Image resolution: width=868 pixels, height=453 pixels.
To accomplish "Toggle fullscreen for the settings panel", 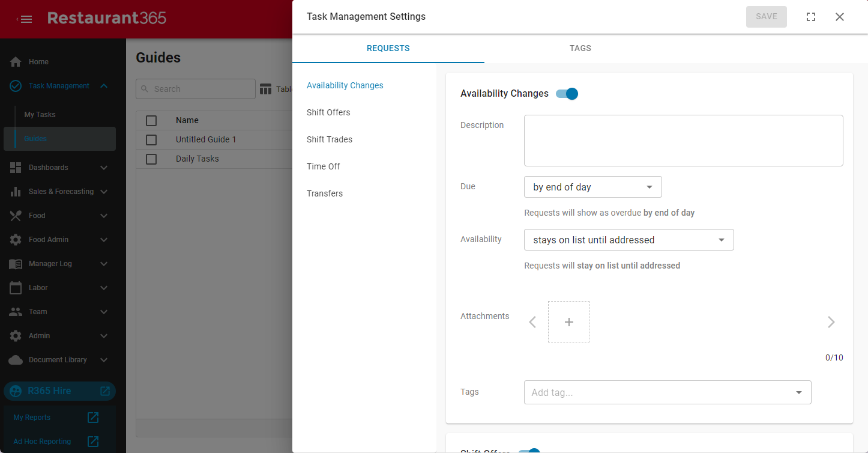I will [x=811, y=17].
